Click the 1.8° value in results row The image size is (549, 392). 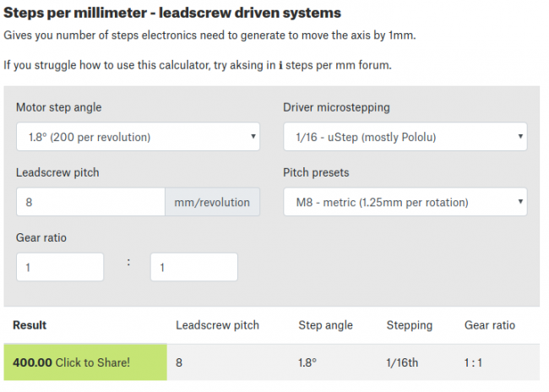[309, 362]
